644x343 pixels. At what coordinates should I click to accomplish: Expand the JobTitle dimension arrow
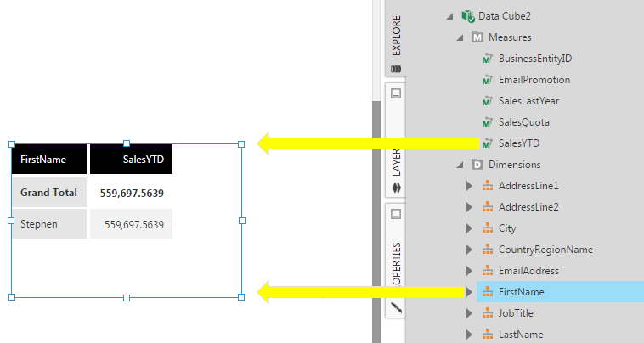click(469, 313)
